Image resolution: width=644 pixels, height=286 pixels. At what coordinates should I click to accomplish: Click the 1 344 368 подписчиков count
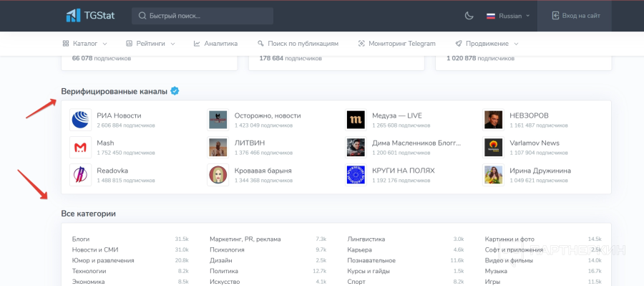(x=263, y=180)
